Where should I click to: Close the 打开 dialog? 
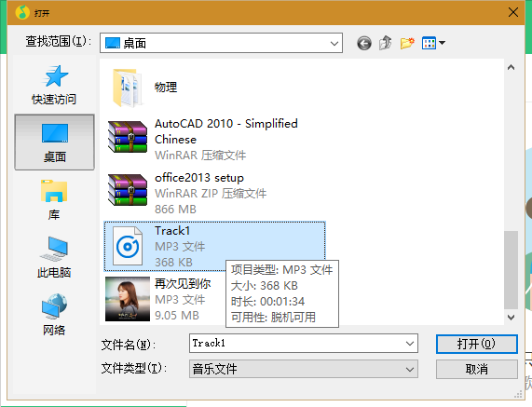513,12
